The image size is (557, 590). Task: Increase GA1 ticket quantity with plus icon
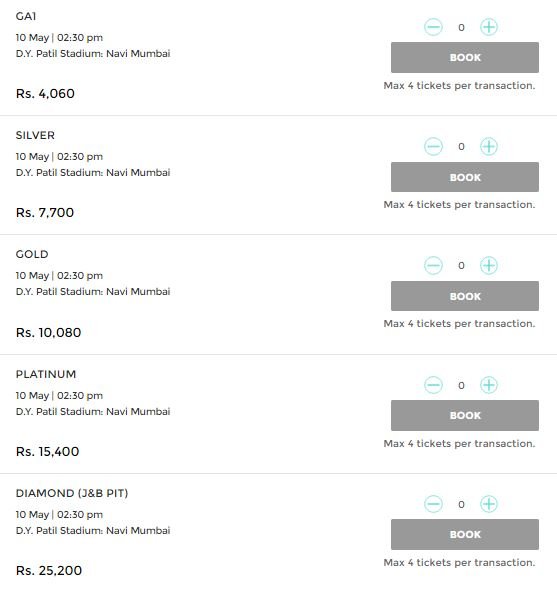489,27
